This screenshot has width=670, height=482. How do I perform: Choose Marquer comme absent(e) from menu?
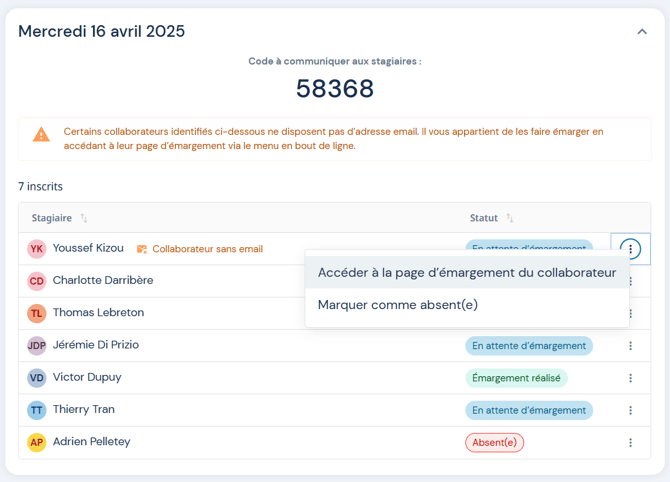click(x=398, y=305)
